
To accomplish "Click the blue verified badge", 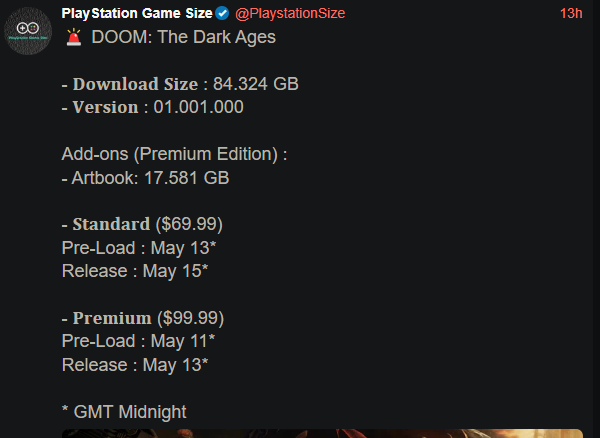I will [x=222, y=13].
